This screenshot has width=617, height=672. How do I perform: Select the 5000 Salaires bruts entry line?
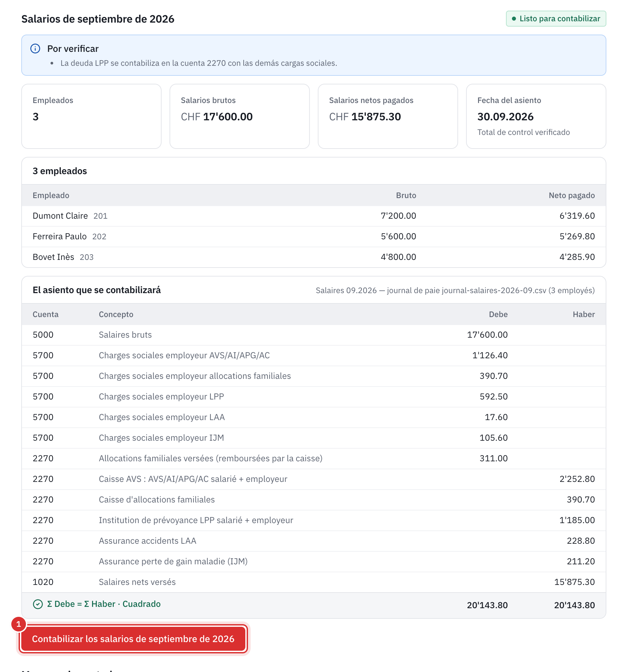click(x=313, y=335)
